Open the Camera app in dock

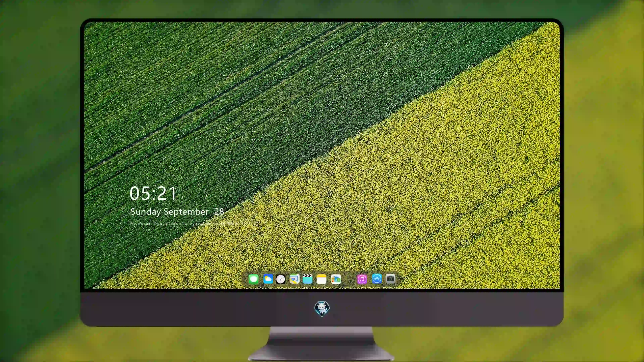tap(390, 279)
